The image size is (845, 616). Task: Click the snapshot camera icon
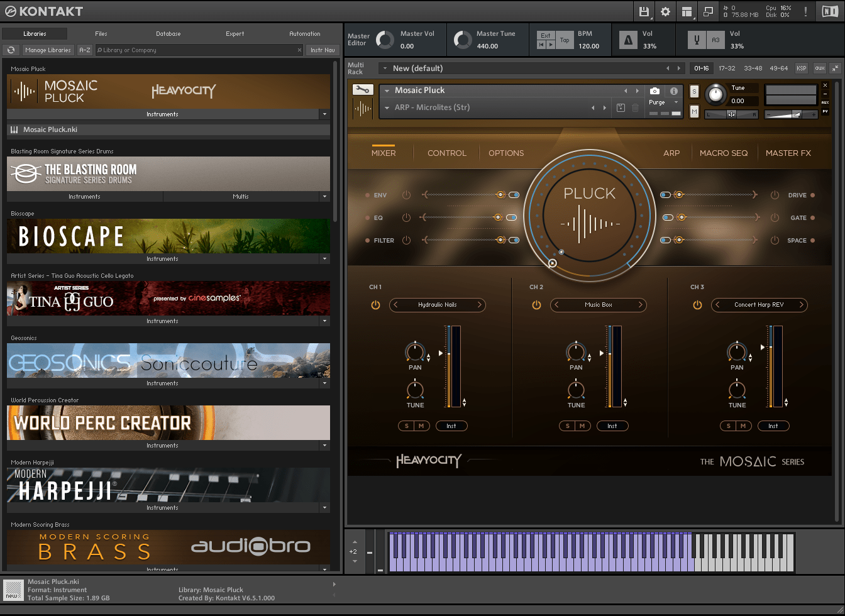[x=654, y=91]
